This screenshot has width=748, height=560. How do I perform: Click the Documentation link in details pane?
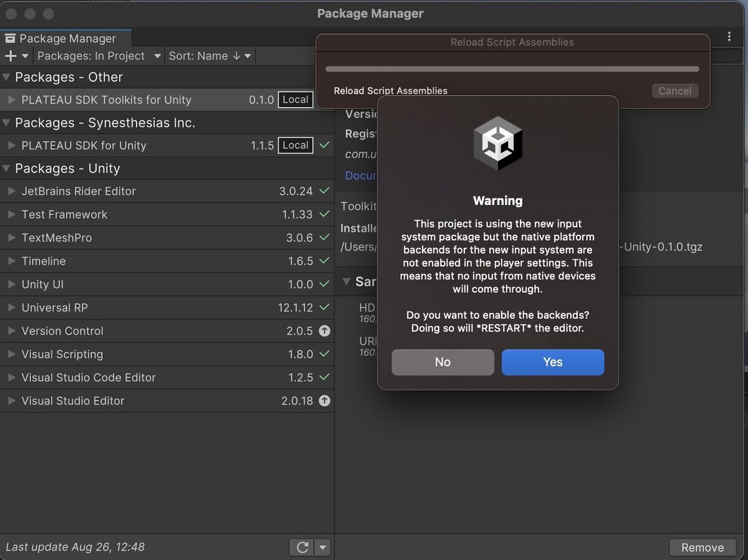tap(362, 176)
